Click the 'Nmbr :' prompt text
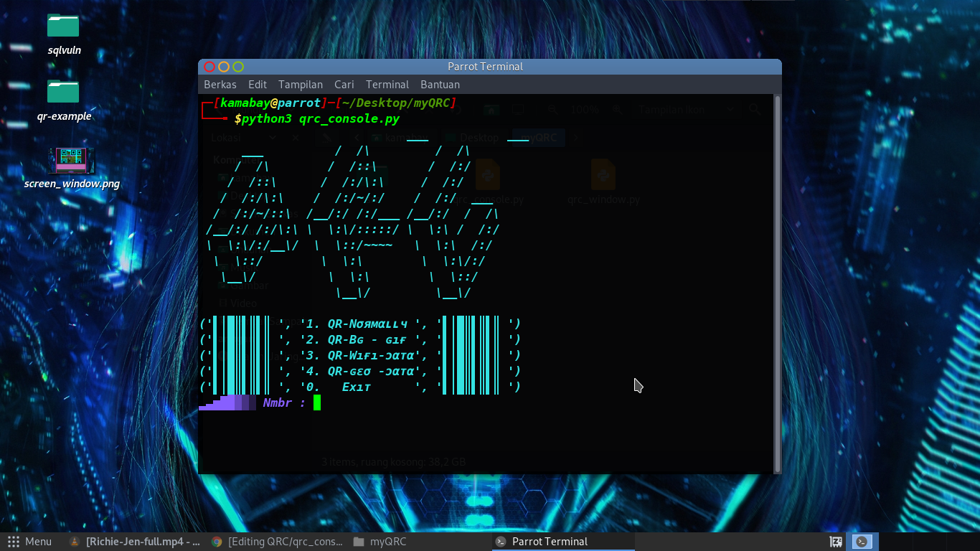Screen dimensions: 980x551 (x=284, y=402)
